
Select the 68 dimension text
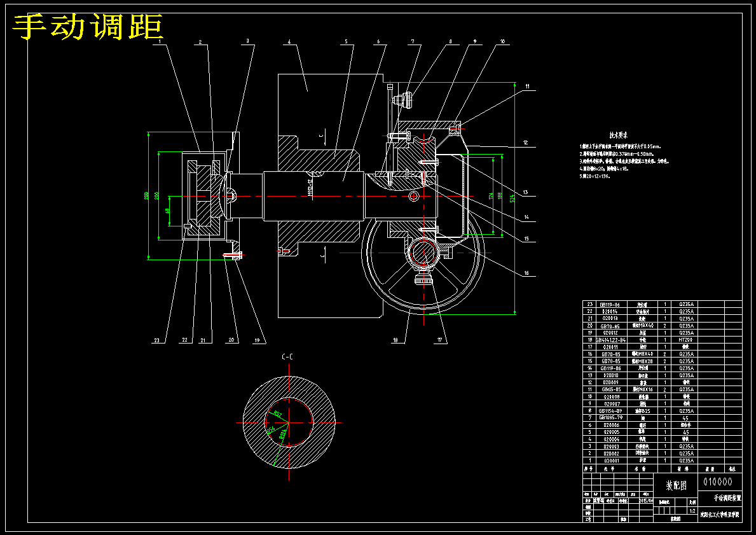[x=167, y=211]
